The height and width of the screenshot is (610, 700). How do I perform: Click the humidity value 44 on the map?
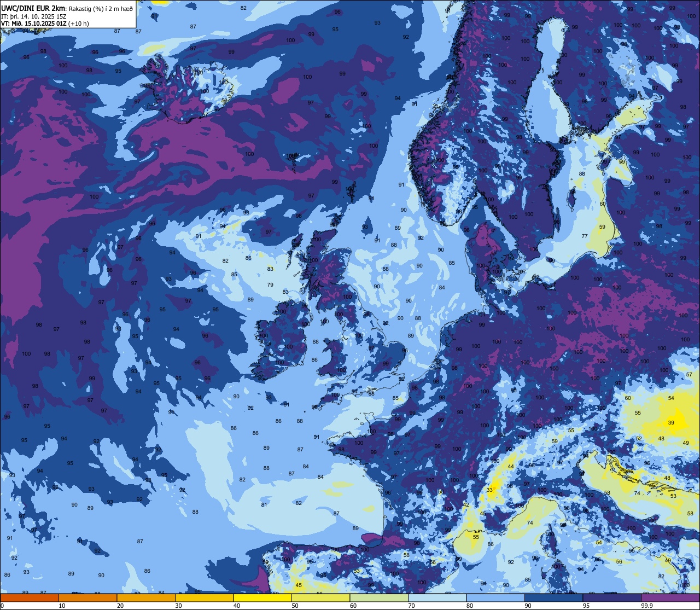[511, 467]
